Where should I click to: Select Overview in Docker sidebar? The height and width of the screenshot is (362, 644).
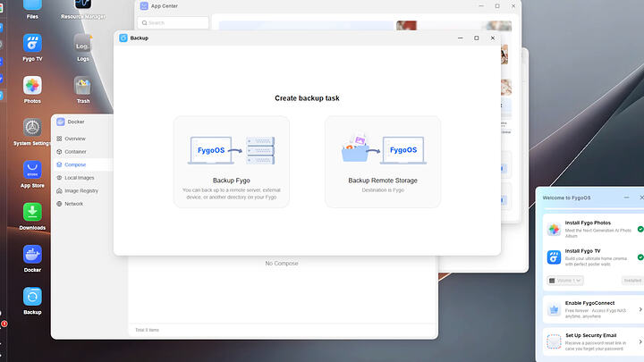pos(75,139)
